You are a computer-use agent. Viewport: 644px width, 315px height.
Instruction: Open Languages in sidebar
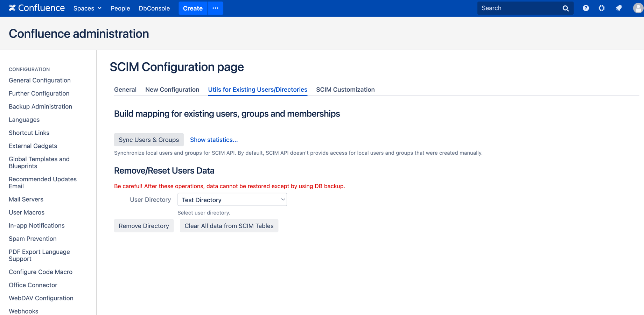tap(24, 120)
